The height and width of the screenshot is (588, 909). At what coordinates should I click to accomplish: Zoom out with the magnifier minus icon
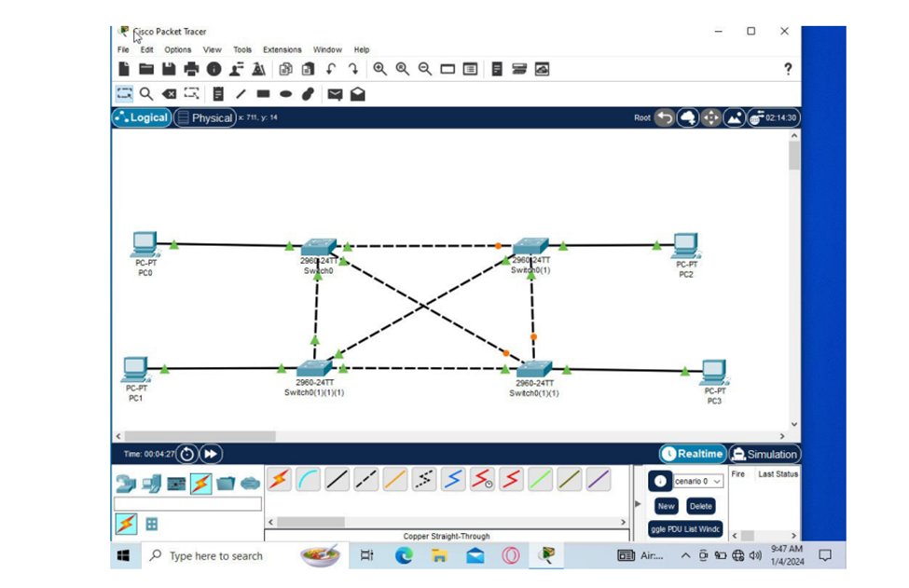[425, 70]
